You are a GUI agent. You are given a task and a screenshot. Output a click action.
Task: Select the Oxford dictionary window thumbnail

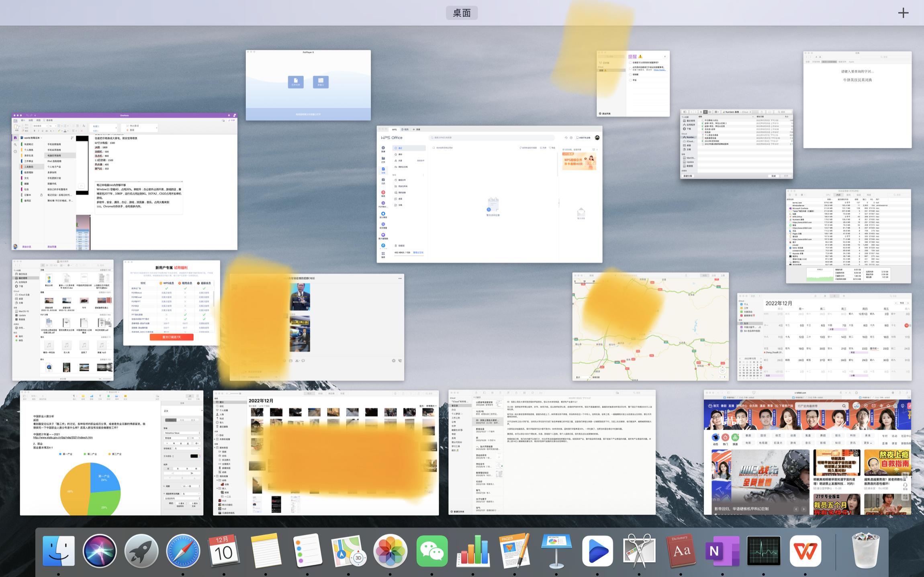[857, 100]
